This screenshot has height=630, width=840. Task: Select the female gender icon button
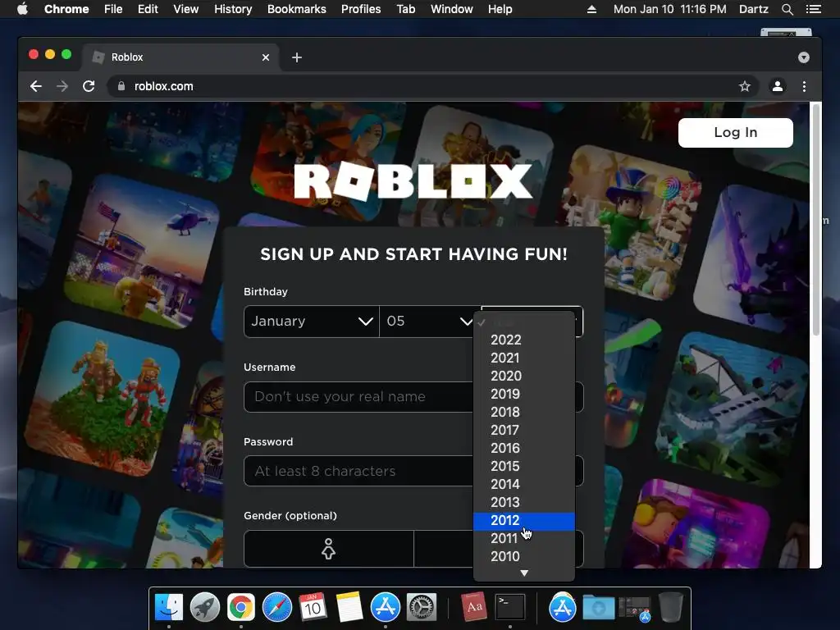click(328, 549)
